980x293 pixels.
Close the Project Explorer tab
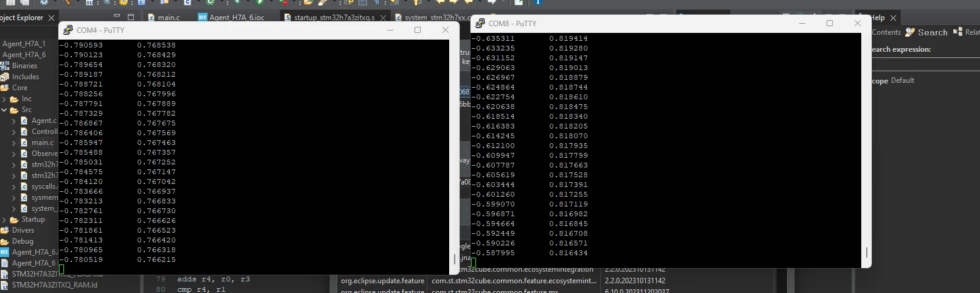pos(51,18)
